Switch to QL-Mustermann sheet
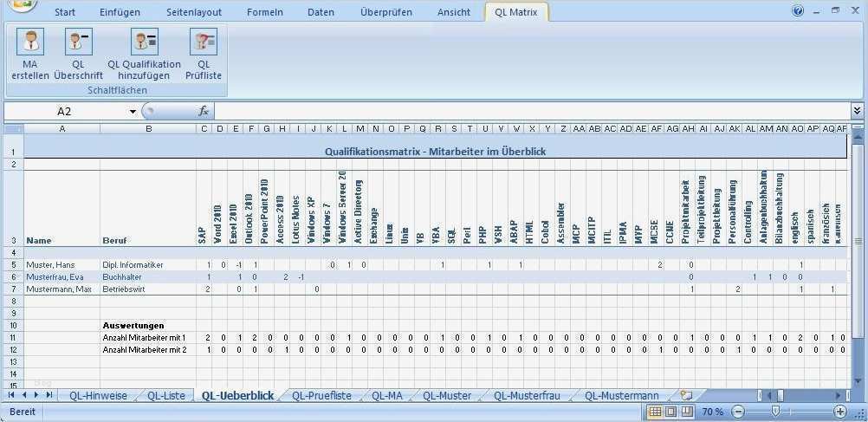Image resolution: width=868 pixels, height=422 pixels. coord(622,395)
